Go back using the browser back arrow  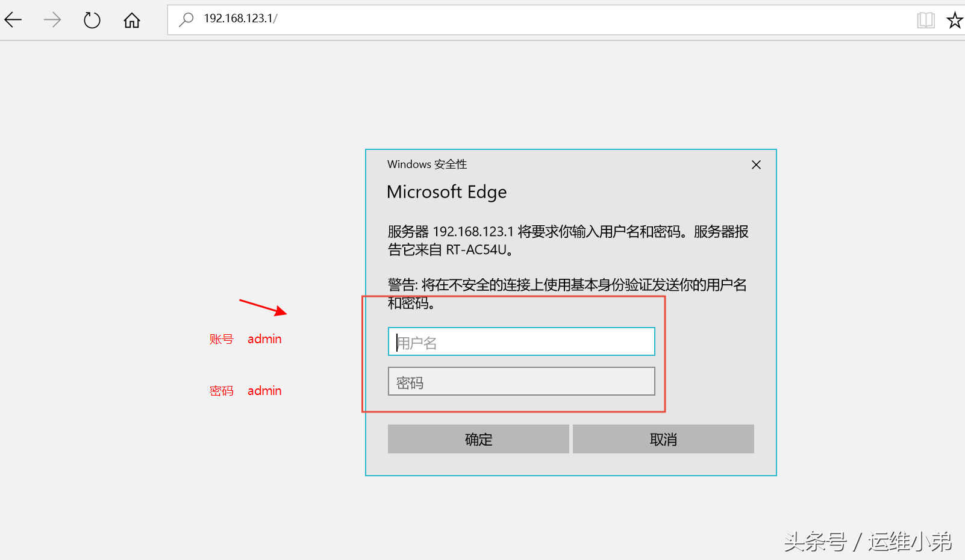(13, 20)
